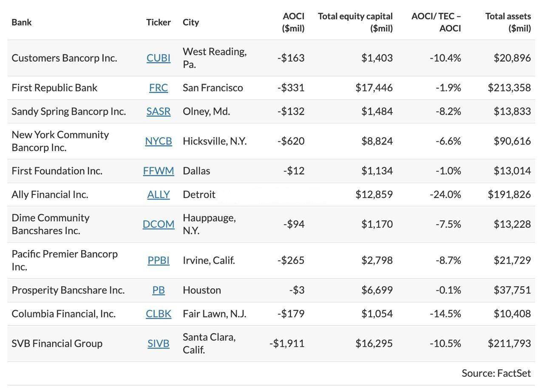Click the Total assets column header

click(508, 22)
